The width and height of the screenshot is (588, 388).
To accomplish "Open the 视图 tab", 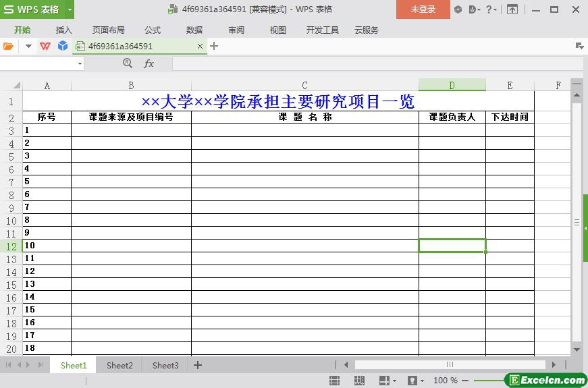I will [278, 30].
